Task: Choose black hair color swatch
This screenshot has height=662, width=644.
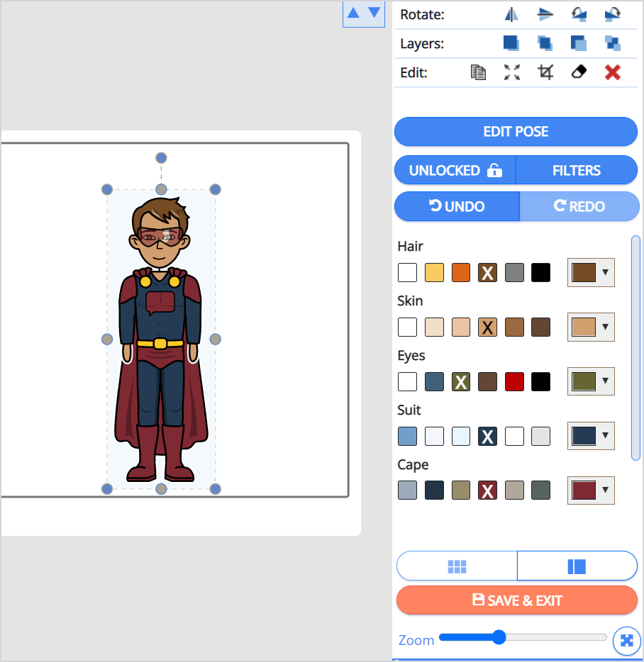Action: (x=541, y=272)
